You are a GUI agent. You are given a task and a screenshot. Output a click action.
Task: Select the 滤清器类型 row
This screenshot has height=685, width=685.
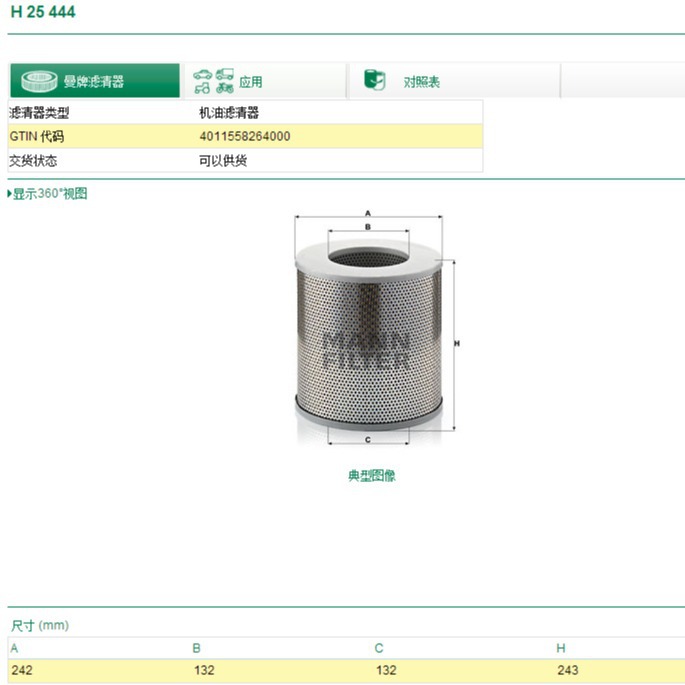245,113
